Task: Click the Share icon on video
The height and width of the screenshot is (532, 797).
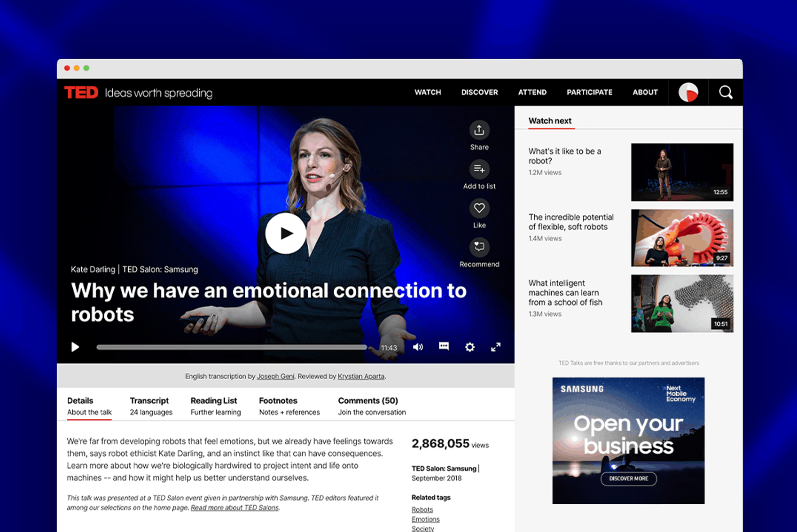Action: (x=479, y=130)
